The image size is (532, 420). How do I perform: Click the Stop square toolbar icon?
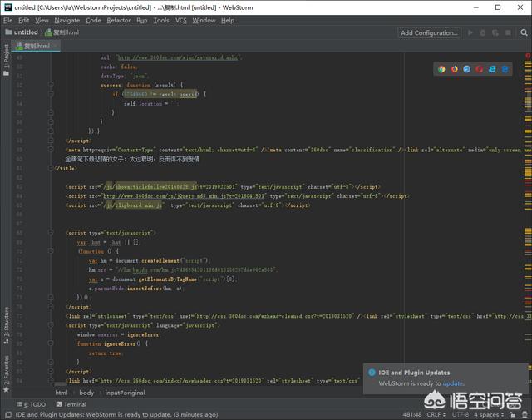pyautogui.click(x=508, y=32)
